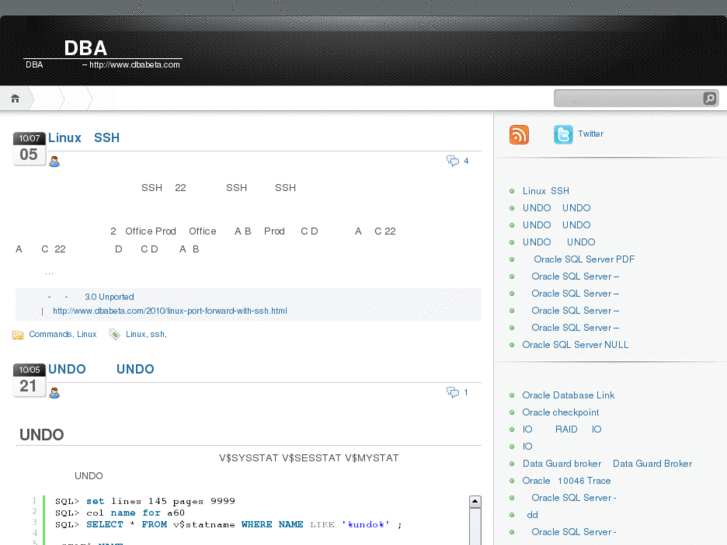Screen dimensions: 727x545
Task: Open sidebar link Oracle Database Link
Action: [568, 395]
